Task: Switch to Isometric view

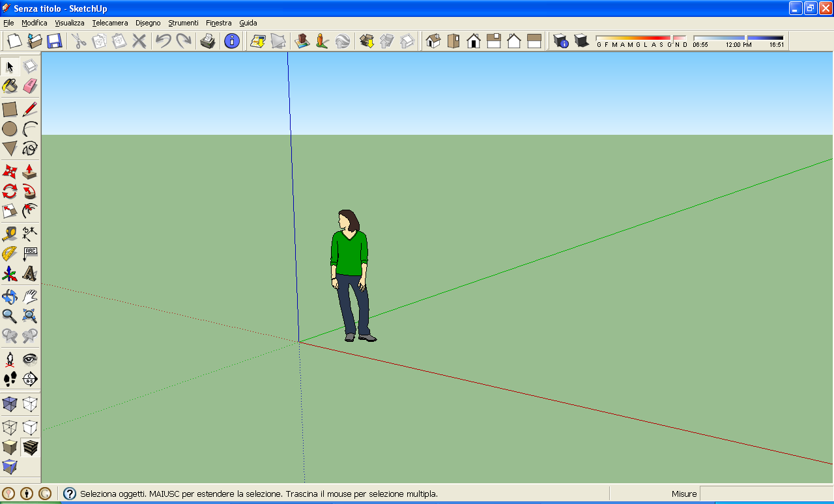Action: click(x=433, y=41)
